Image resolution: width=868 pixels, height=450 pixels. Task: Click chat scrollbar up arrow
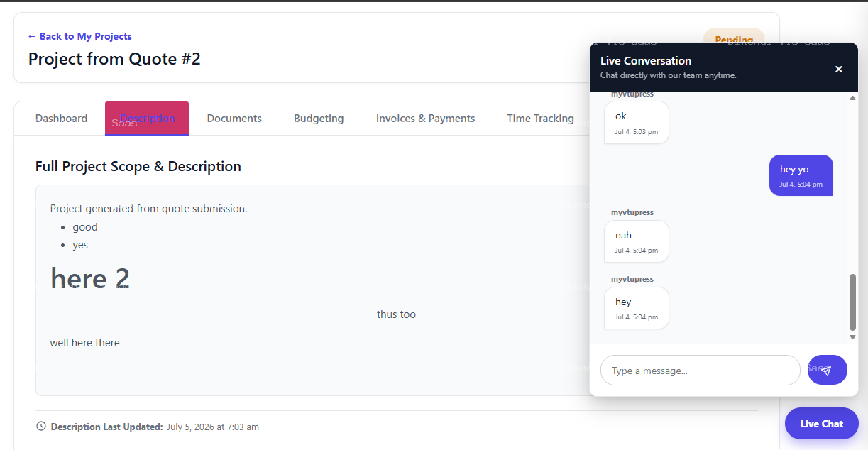(x=853, y=98)
